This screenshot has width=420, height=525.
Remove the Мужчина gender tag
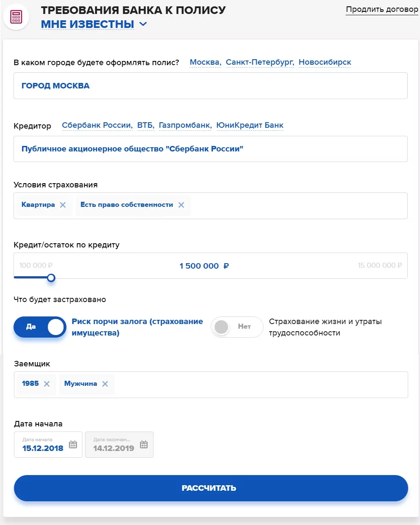[105, 384]
